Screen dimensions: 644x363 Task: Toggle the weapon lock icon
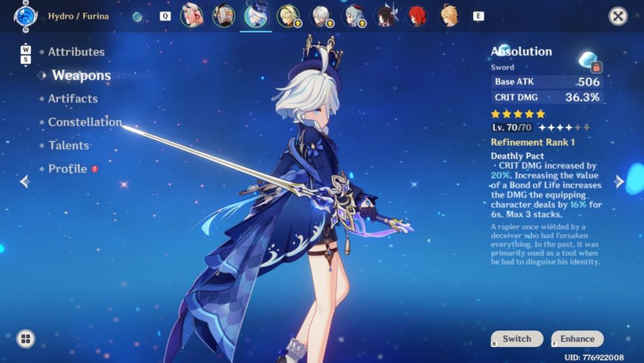596,68
